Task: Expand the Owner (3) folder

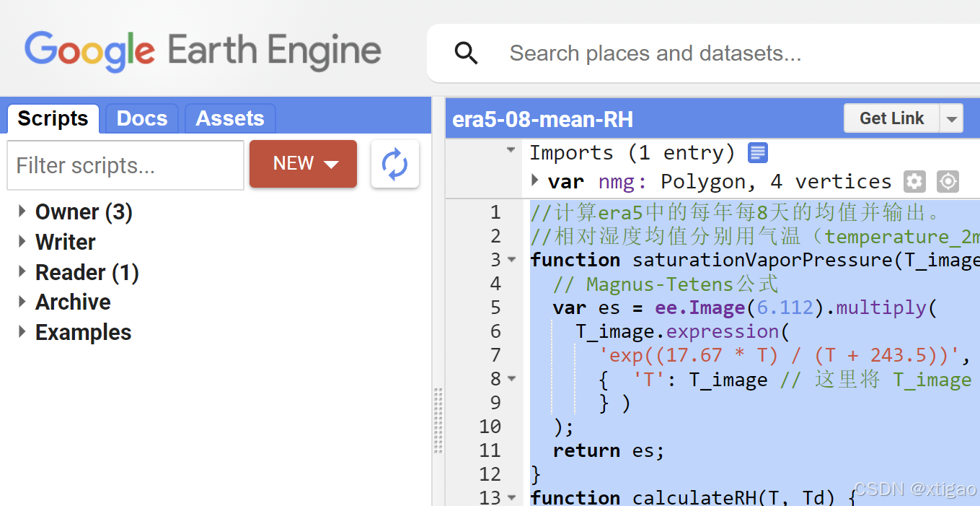Action: 22,212
